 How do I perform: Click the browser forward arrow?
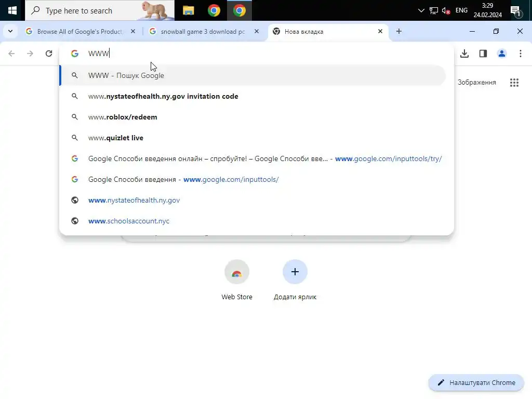pos(30,54)
